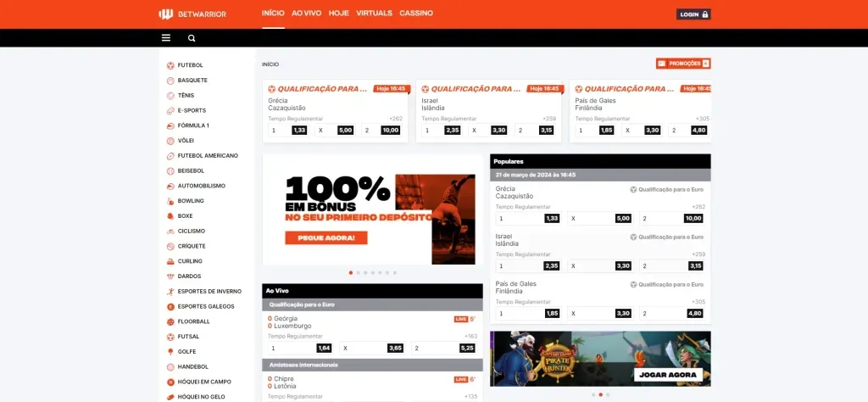This screenshot has width=868, height=402.
Task: Select the first bonus banner carousel dot
Action: pyautogui.click(x=351, y=273)
